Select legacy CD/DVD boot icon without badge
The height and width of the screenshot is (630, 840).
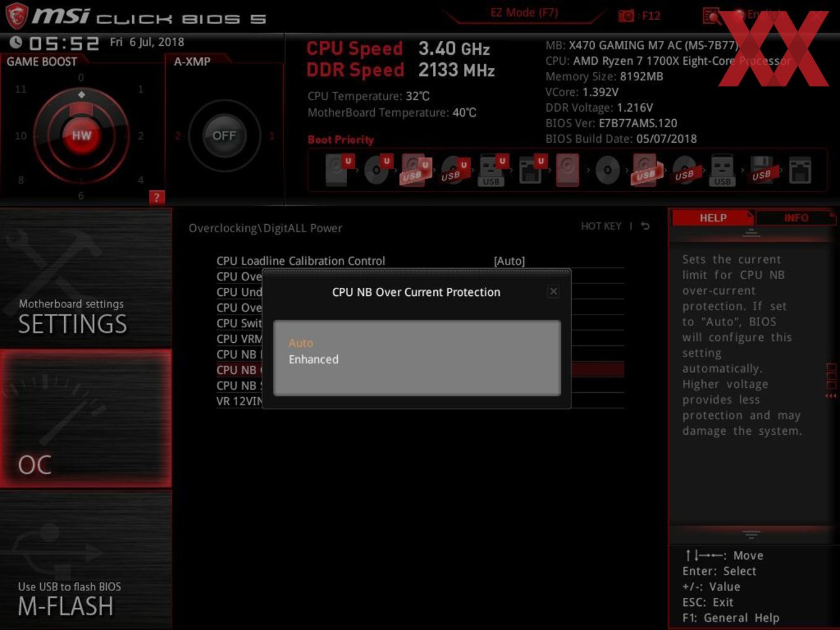click(607, 170)
